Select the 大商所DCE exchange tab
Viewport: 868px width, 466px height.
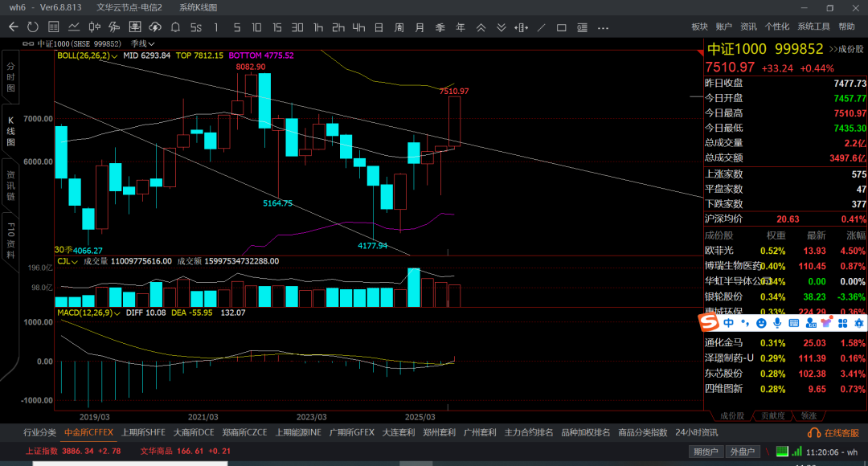(194, 432)
